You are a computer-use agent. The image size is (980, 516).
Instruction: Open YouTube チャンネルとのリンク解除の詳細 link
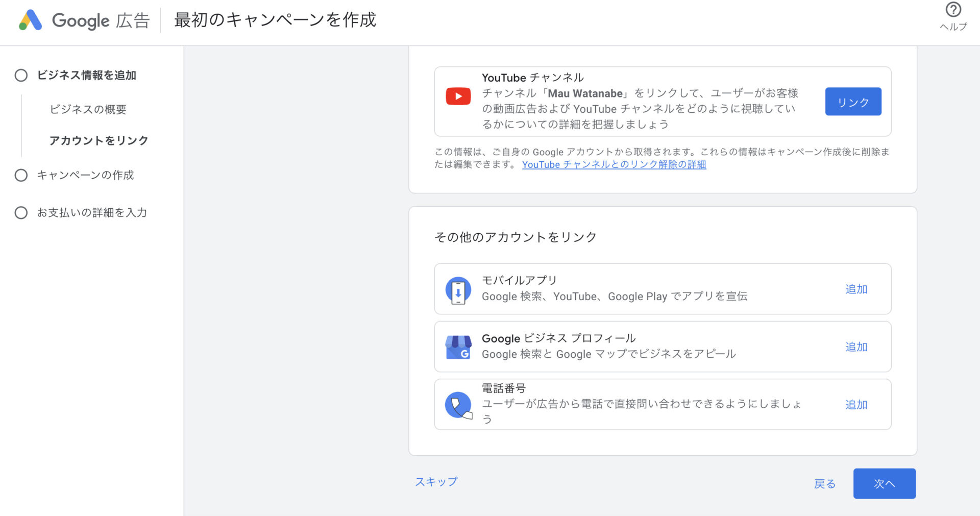pos(614,164)
